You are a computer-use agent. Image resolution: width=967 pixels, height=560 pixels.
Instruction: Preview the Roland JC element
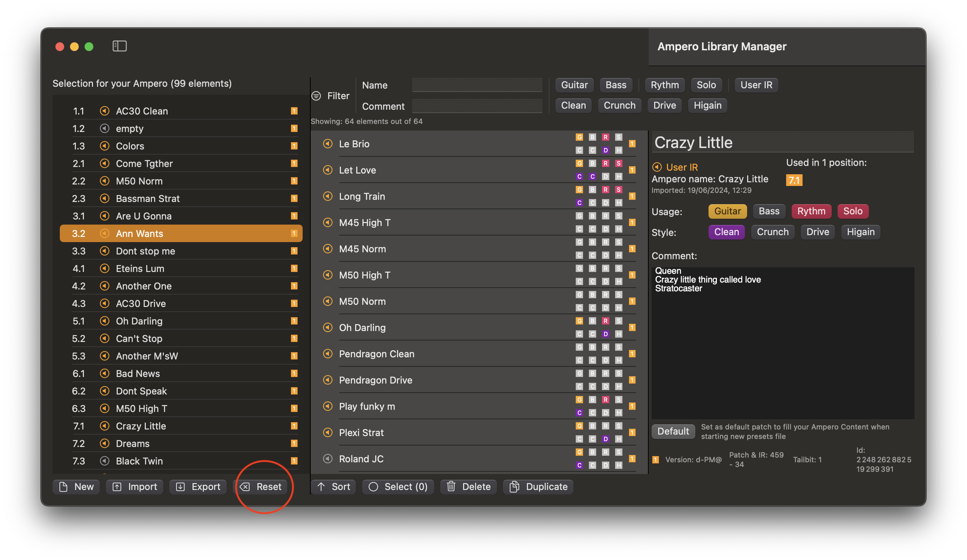pos(328,459)
